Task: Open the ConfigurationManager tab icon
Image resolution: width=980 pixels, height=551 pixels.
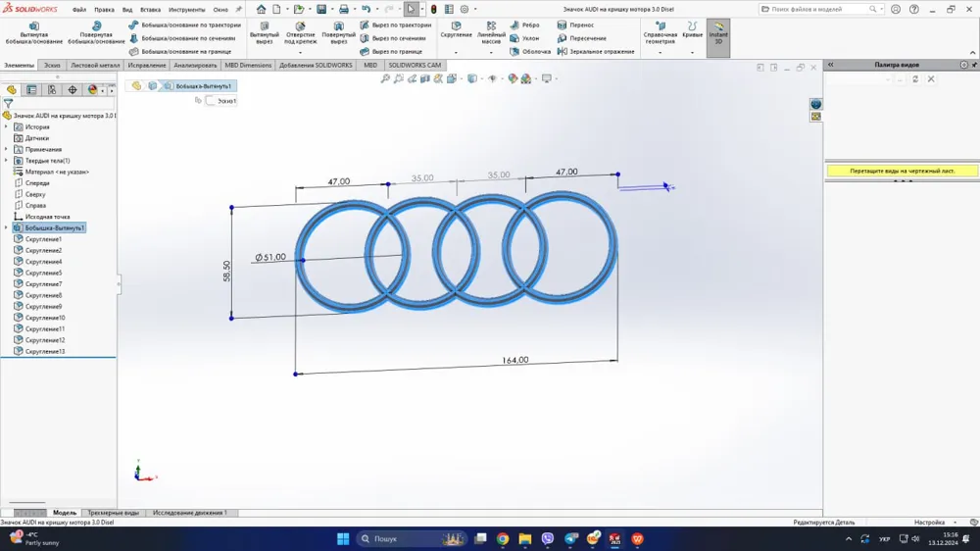Action: point(52,90)
